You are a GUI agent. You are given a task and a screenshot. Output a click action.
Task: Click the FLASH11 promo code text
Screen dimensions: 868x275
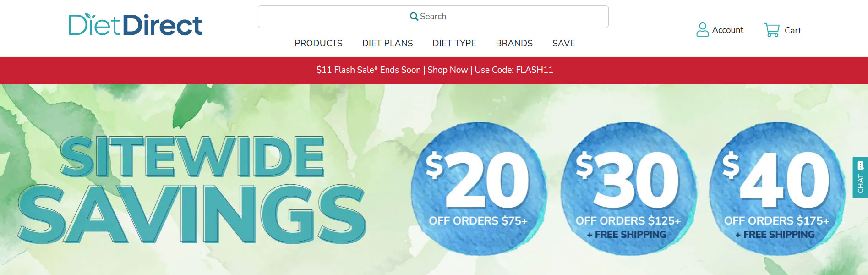tap(534, 70)
